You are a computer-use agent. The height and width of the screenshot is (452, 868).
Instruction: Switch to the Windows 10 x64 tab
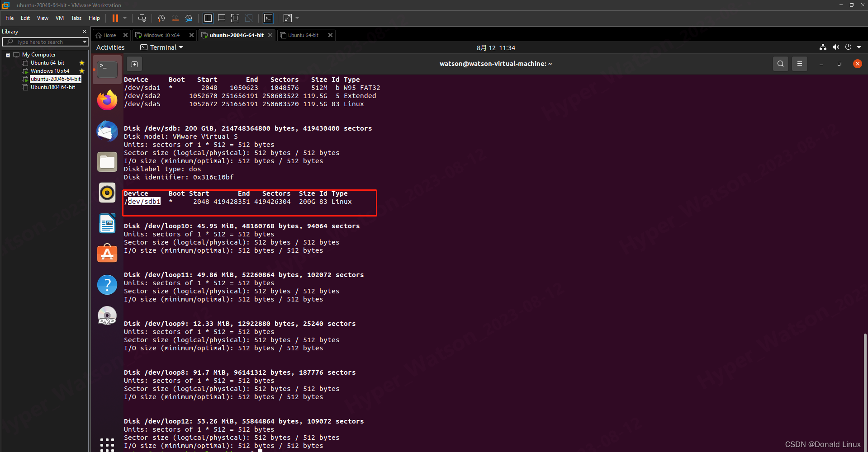click(x=161, y=35)
